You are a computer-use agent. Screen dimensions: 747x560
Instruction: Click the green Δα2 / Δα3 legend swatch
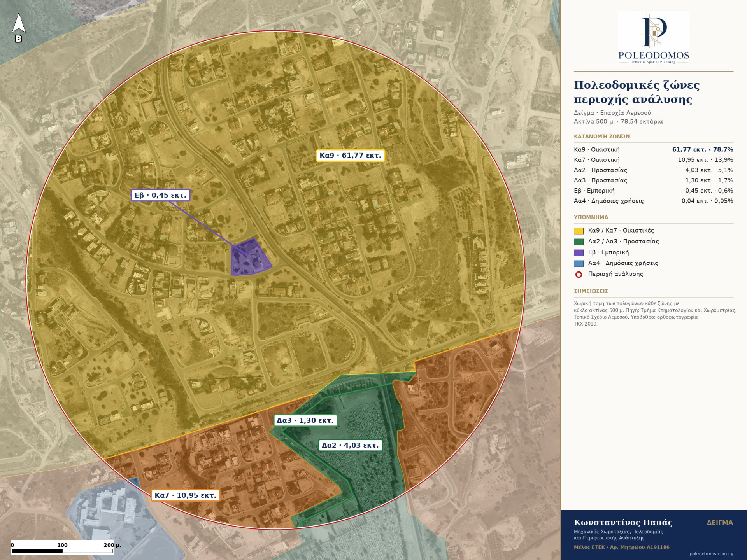pyautogui.click(x=579, y=242)
